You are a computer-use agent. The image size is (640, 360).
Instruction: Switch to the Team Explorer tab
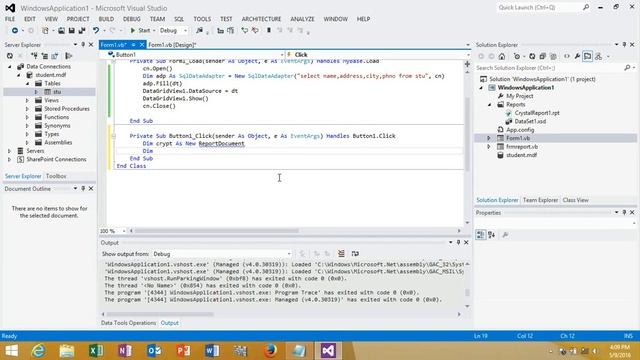tap(540, 200)
